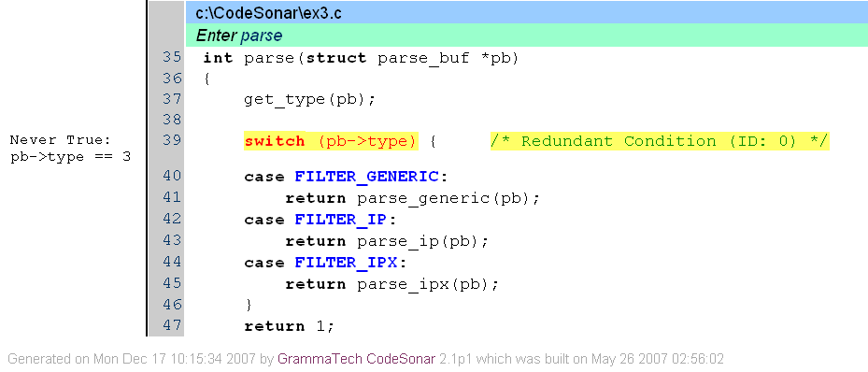Viewport: 868px width, 372px height.
Task: Click line number 35 in gutter
Action: click(172, 57)
